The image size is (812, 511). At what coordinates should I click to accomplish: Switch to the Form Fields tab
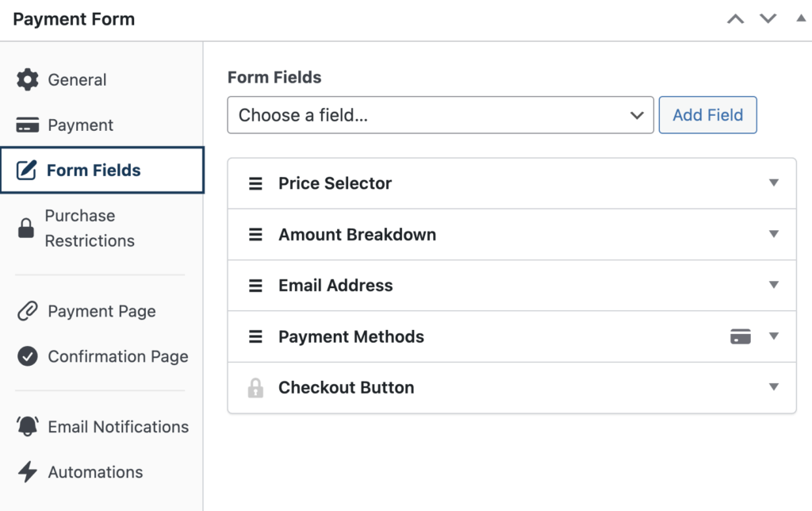(94, 170)
